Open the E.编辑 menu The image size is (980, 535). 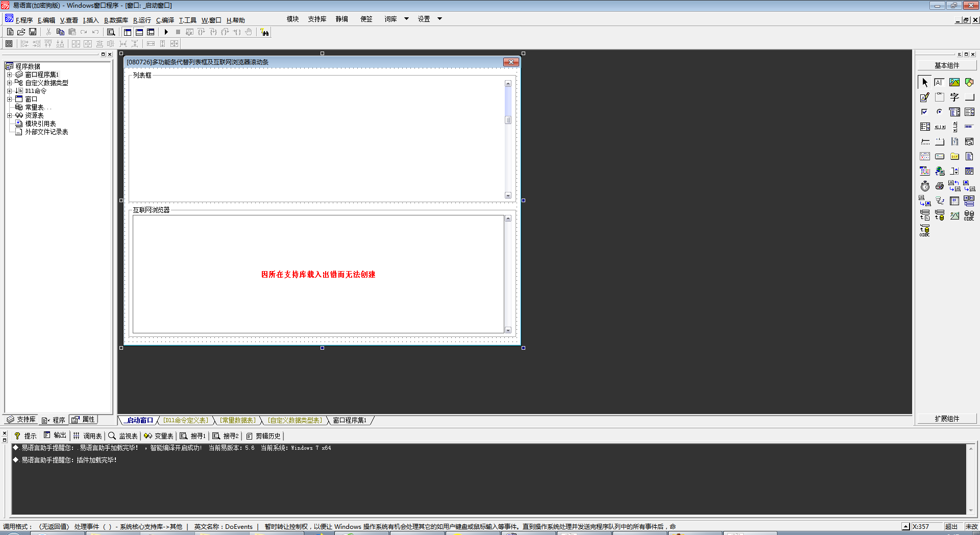[46, 20]
